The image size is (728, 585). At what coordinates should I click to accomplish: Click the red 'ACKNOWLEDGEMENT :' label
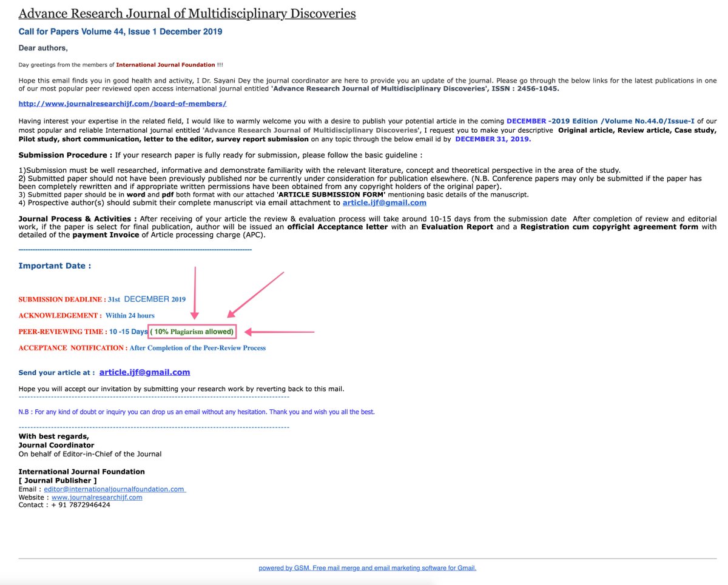(x=59, y=316)
